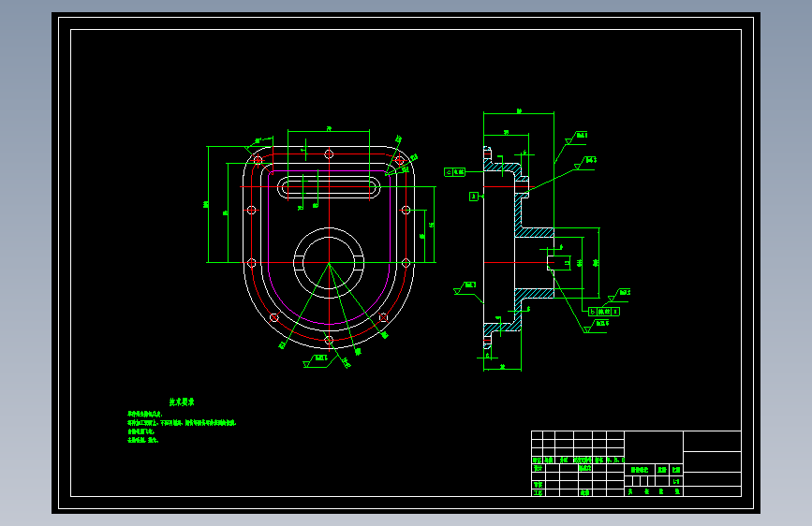This screenshot has height=526, width=812.
Task: Pick the upper-left corner bolt hole in the front view
Action: point(258,160)
